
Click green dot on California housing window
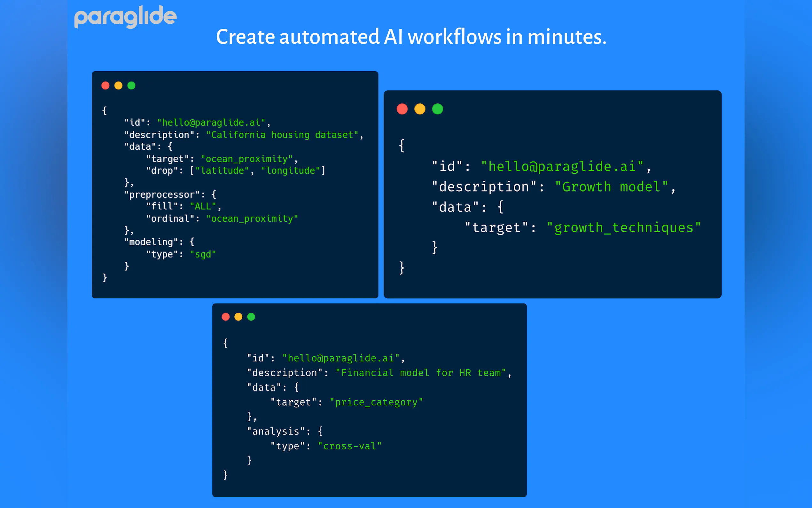click(131, 86)
